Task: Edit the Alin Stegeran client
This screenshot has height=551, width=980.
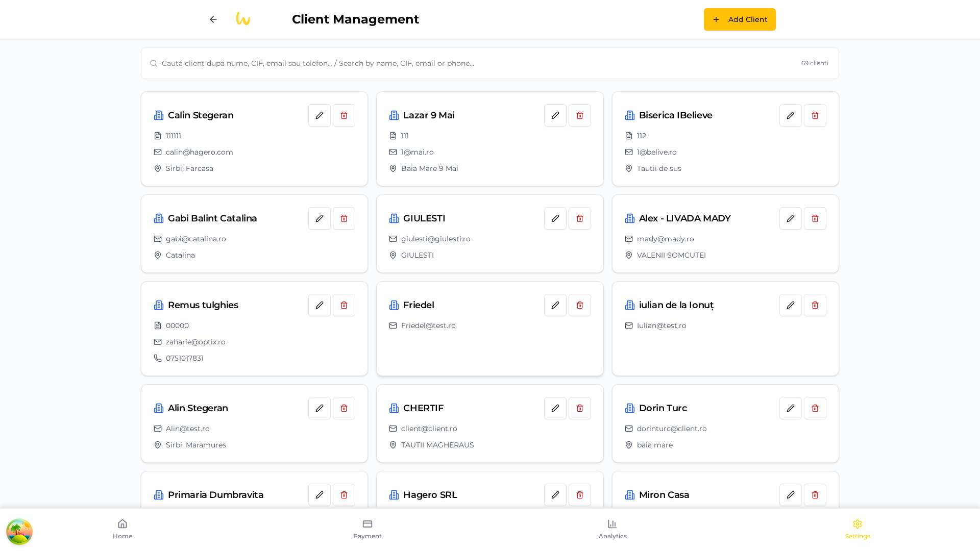Action: (320, 408)
